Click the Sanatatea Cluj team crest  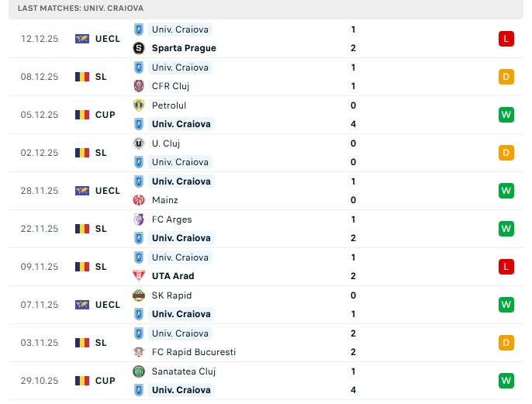click(x=139, y=371)
